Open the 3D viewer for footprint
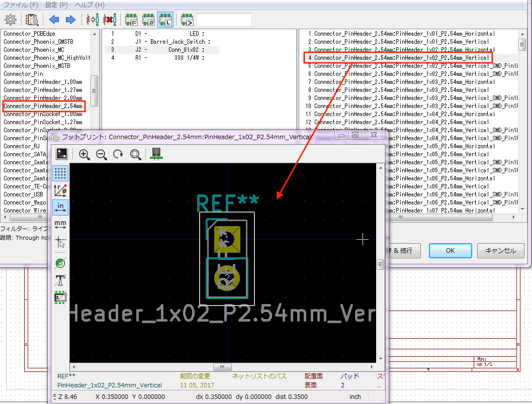 [x=156, y=154]
